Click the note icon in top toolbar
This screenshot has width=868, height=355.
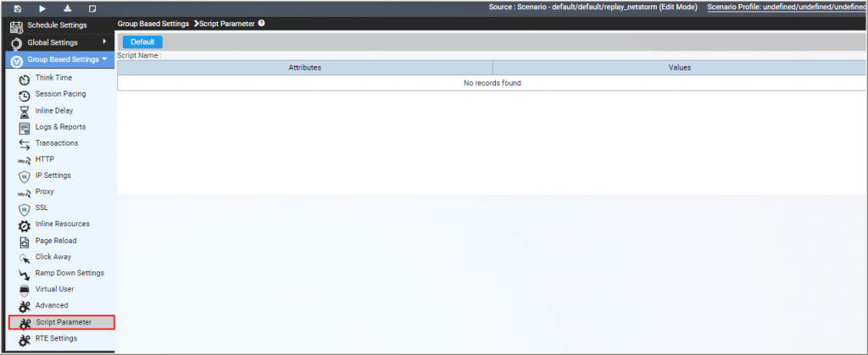92,8
